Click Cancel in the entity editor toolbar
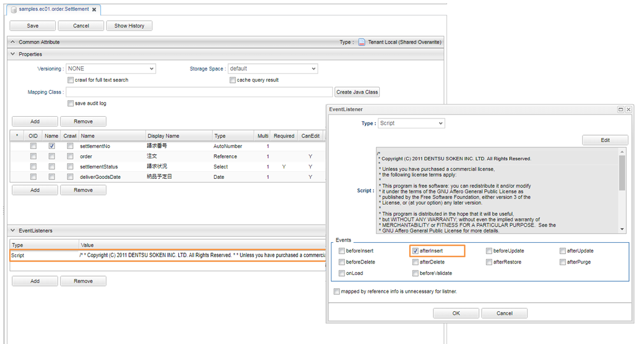644x344 pixels. (81, 25)
